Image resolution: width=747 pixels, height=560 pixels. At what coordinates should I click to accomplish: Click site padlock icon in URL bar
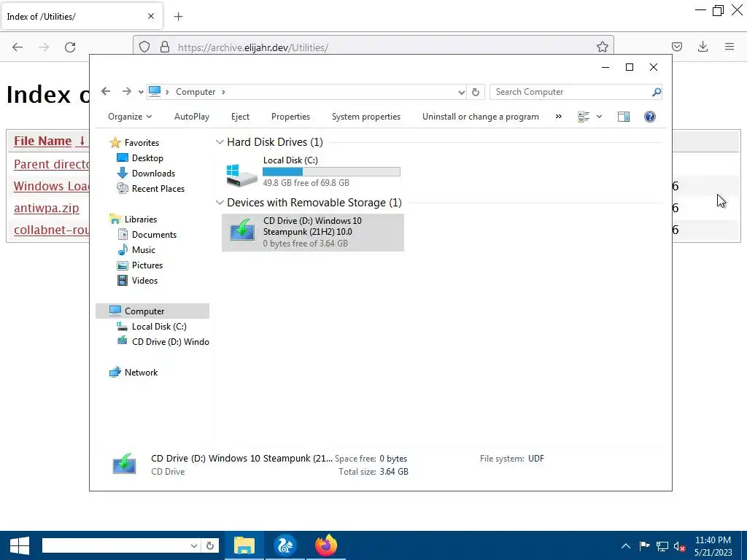165,47
